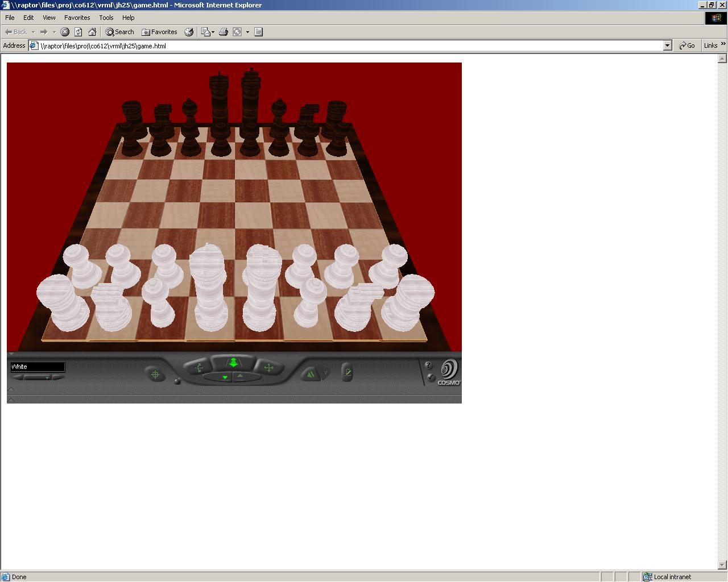This screenshot has height=582, width=728.
Task: Open the Favorites menu
Action: (77, 18)
